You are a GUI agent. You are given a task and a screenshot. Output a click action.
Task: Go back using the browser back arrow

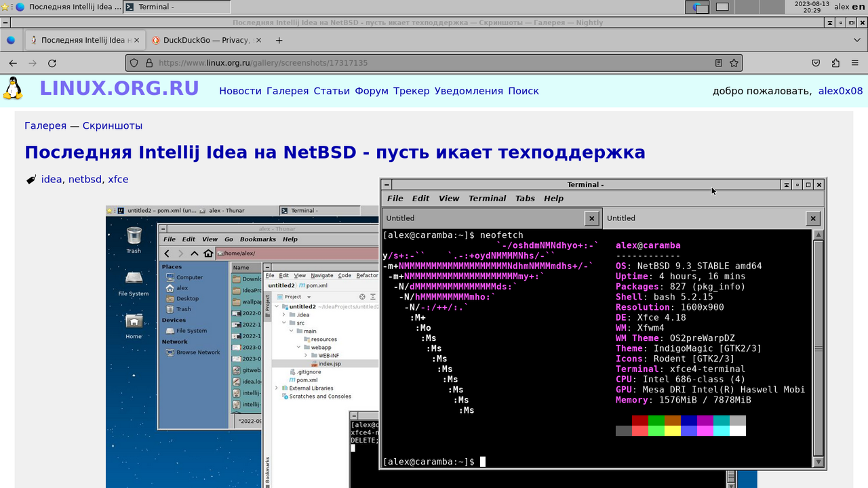pos(13,63)
